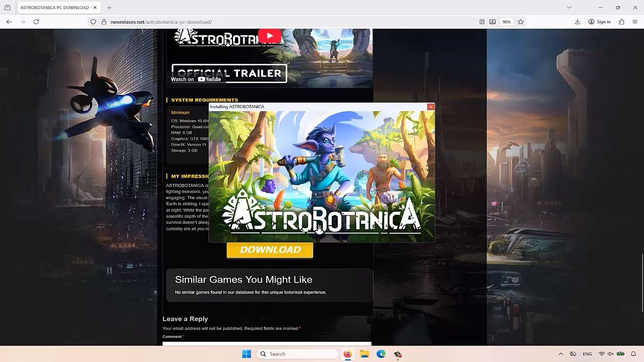Toggle the muted speaker volume icon
Image resolution: width=644 pixels, height=362 pixels.
[610, 354]
